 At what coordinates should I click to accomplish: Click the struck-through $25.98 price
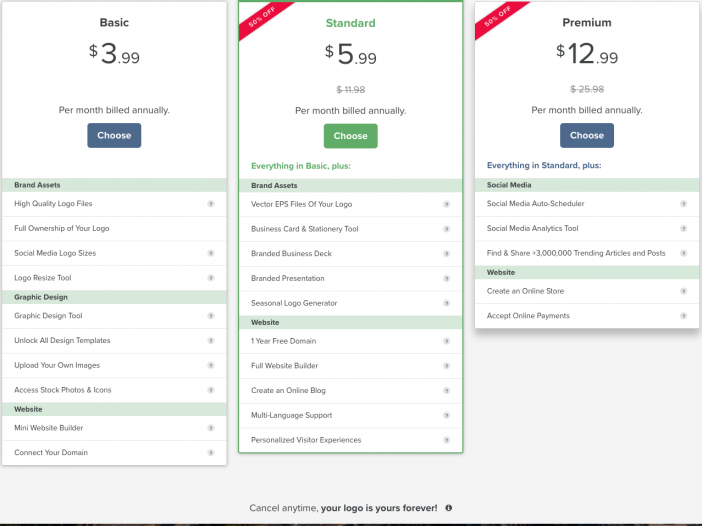click(x=586, y=89)
